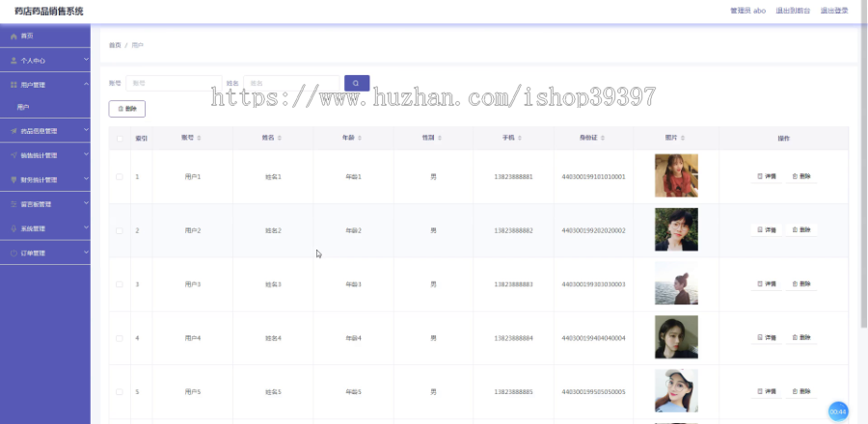Sort by the 性别 column arrows

tap(440, 138)
